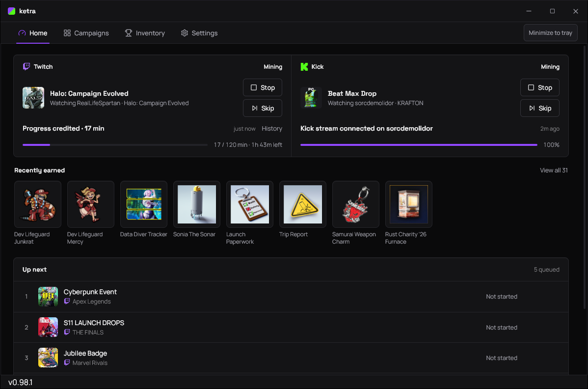Viewport: 588px width, 389px height.
Task: Click the 5 queued label
Action: [546, 269]
